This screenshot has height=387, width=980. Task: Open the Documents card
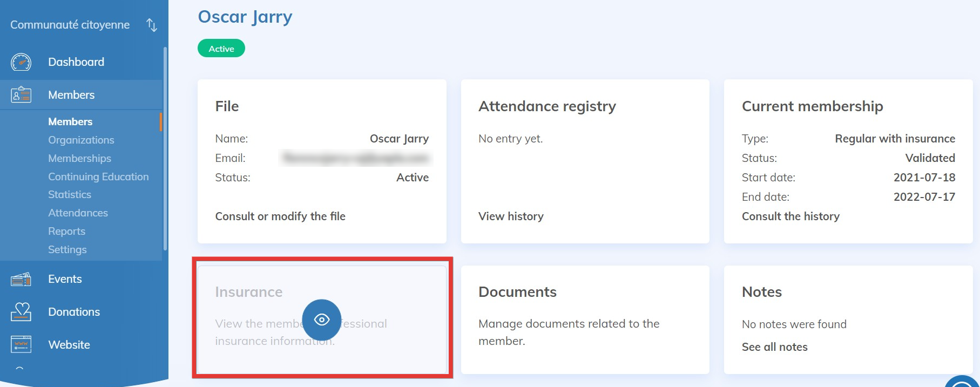pos(585,320)
